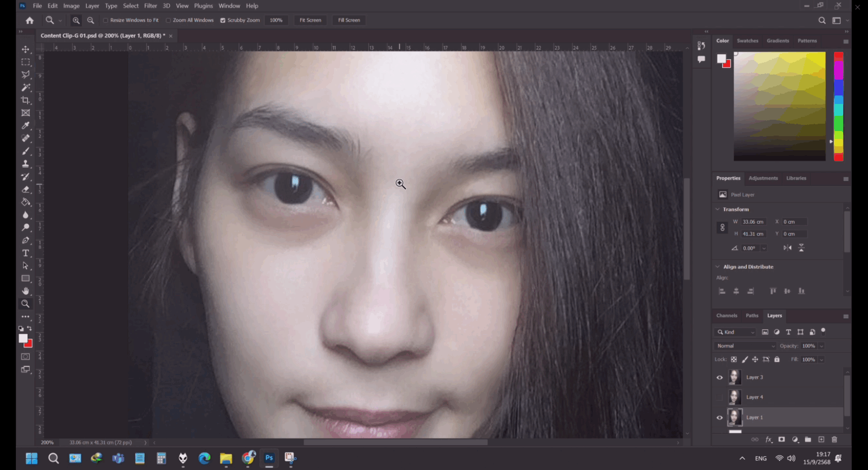
Task: Select the Crop tool
Action: click(x=25, y=100)
